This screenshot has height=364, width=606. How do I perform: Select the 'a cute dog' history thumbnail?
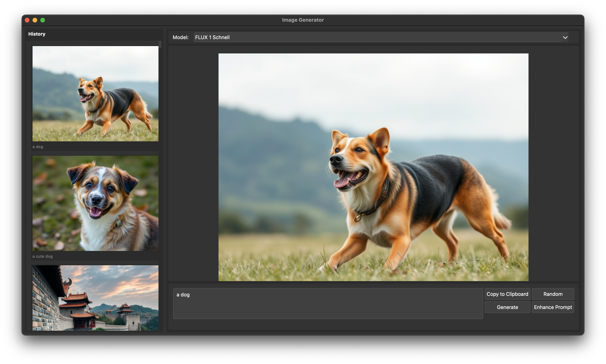95,203
